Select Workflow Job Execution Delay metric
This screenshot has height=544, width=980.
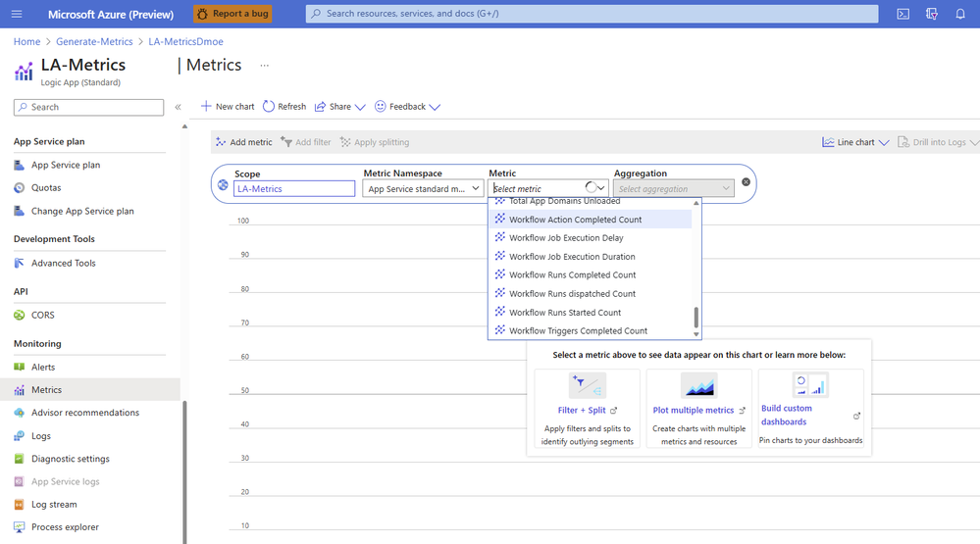[590, 238]
